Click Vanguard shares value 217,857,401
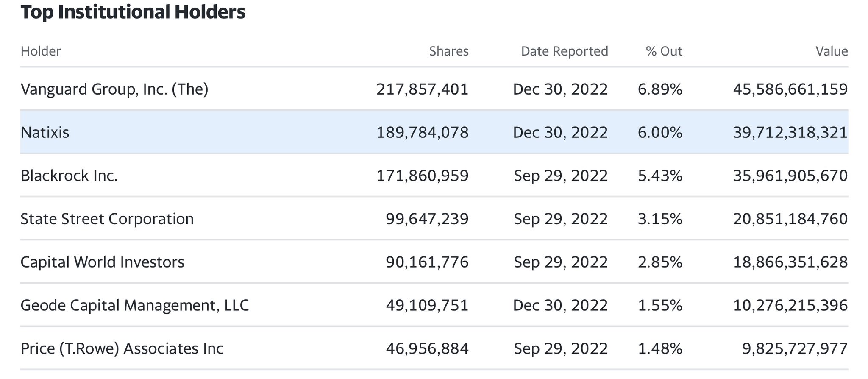868x379 pixels. click(423, 89)
